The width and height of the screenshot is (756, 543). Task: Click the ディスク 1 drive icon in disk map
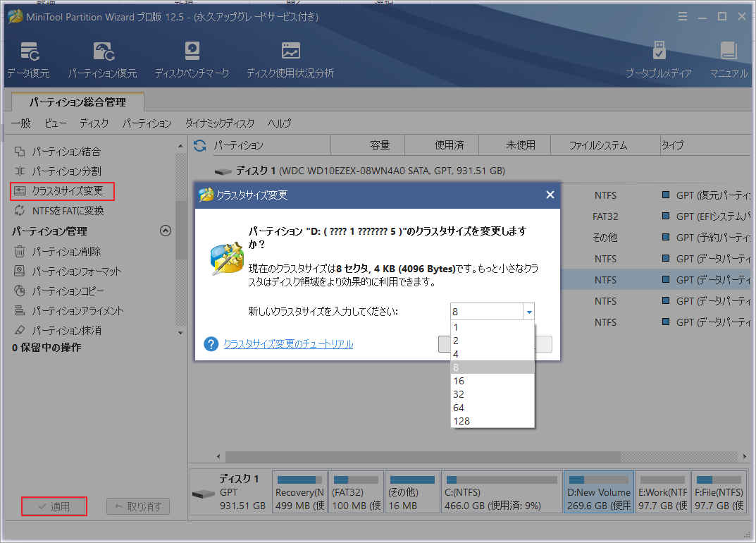tap(203, 494)
